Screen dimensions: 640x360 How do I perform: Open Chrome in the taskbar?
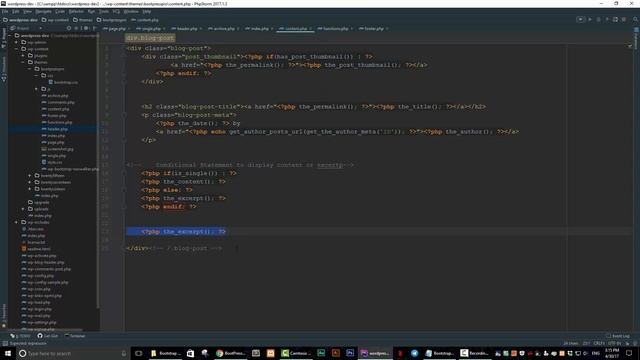pos(230,353)
